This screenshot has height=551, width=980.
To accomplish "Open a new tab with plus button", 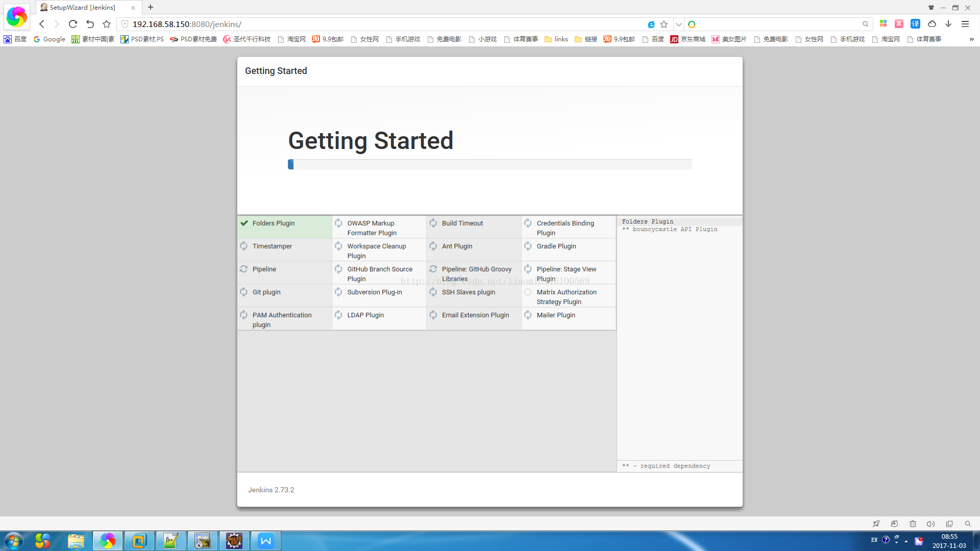I will point(150,7).
